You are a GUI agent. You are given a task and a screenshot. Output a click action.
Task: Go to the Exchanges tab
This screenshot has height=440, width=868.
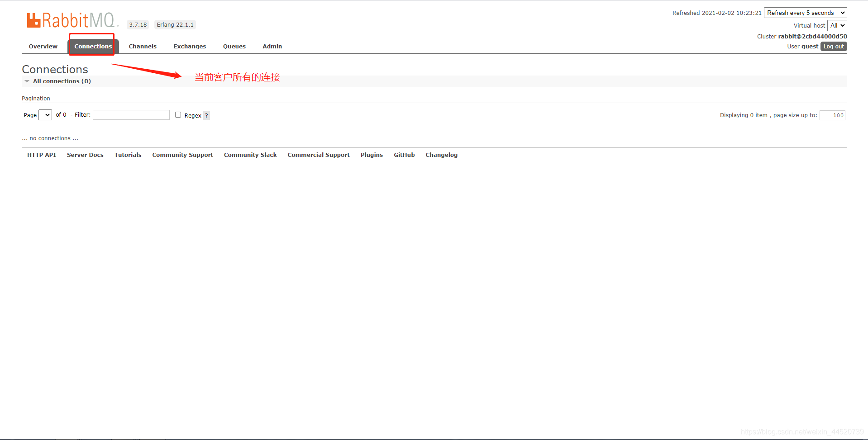coord(190,46)
